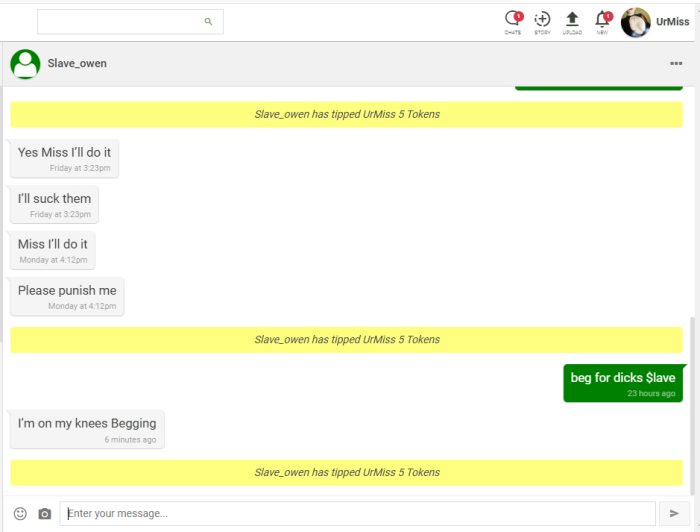Viewport: 700px width, 532px height.
Task: Click the bottom yellow tip notification banner
Action: click(346, 473)
